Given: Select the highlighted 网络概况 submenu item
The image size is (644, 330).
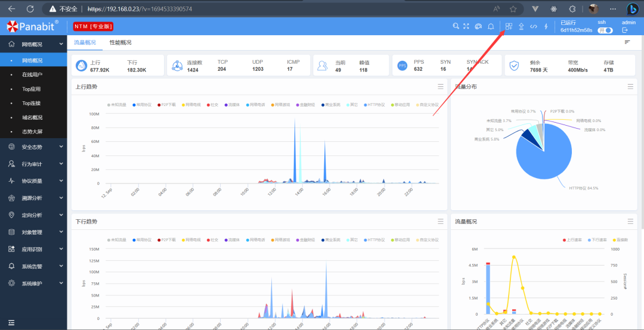Looking at the screenshot, I should [33, 60].
